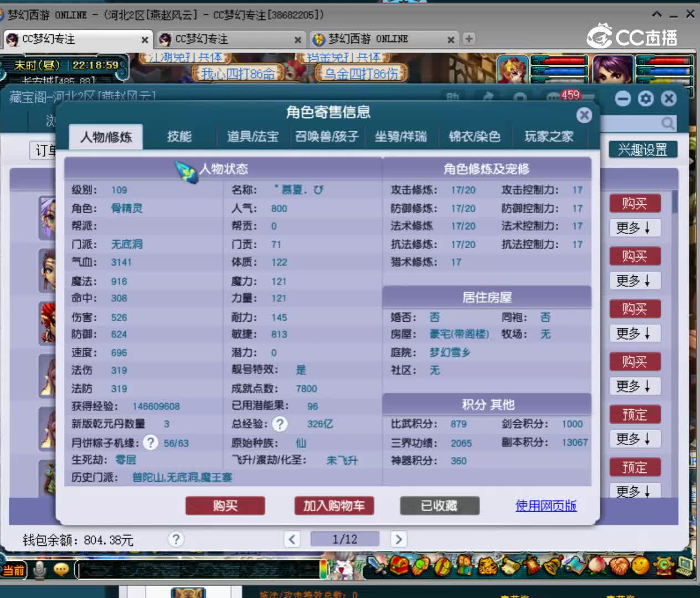The height and width of the screenshot is (598, 700).
Task: Click the 1/12 page number field
Action: pyautogui.click(x=345, y=539)
